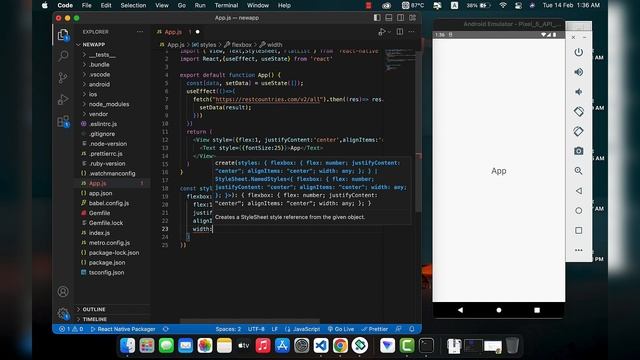Rotate the emulator left
The height and width of the screenshot is (360, 640).
[578, 111]
